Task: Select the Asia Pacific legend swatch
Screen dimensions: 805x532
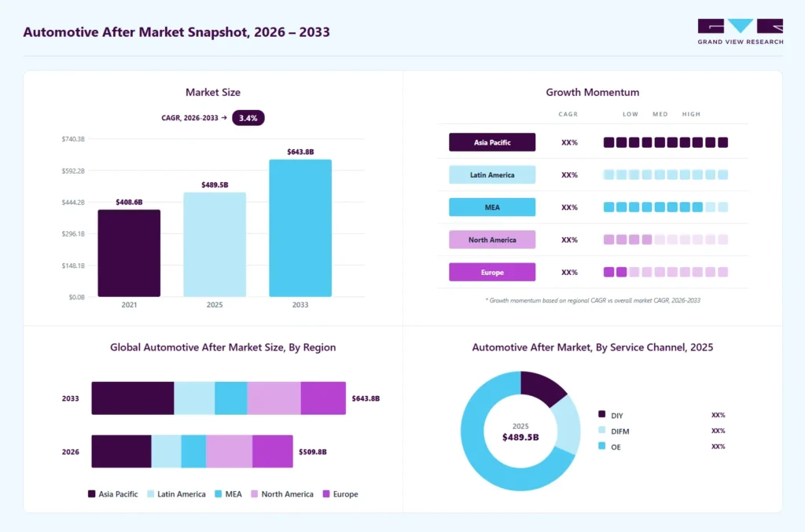Action: [x=91, y=494]
